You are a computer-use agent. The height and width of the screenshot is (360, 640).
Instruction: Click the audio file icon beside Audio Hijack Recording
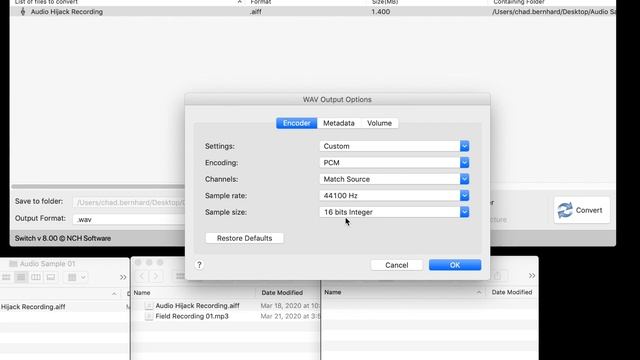click(23, 12)
